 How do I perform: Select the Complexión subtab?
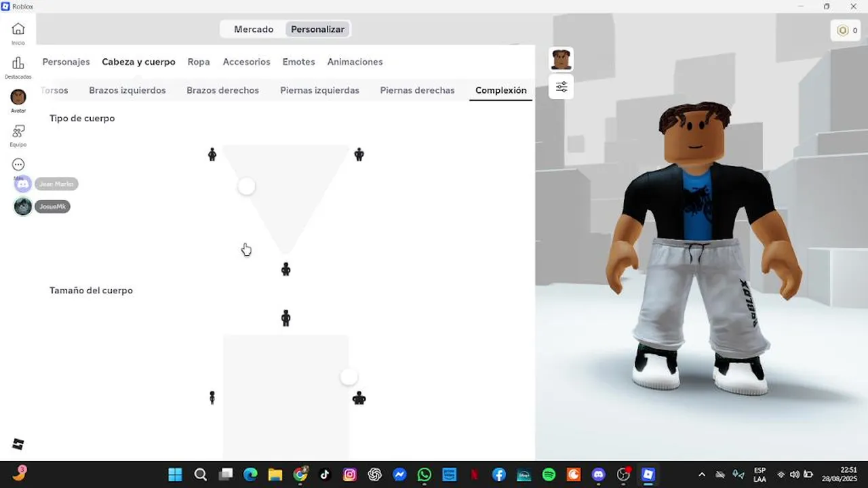501,90
